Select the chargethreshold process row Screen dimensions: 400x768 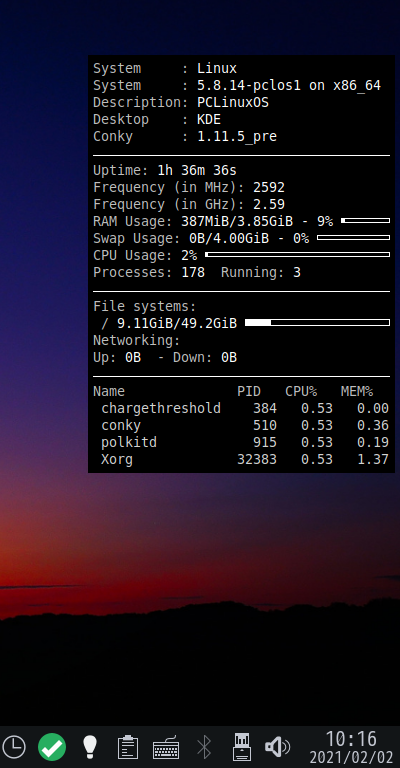click(x=241, y=408)
